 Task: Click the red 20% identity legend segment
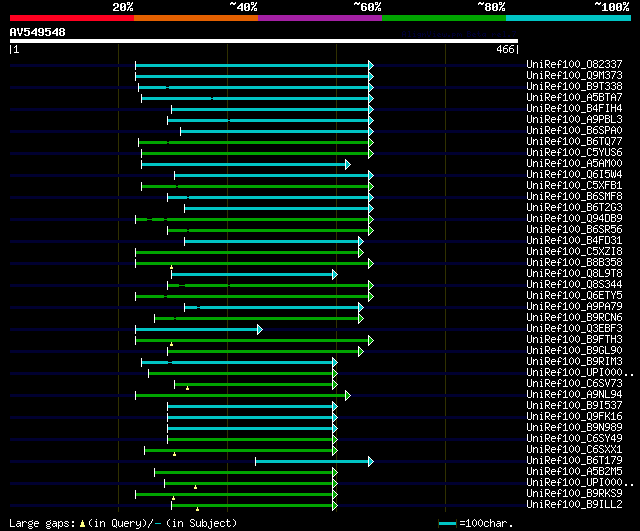(x=72, y=18)
